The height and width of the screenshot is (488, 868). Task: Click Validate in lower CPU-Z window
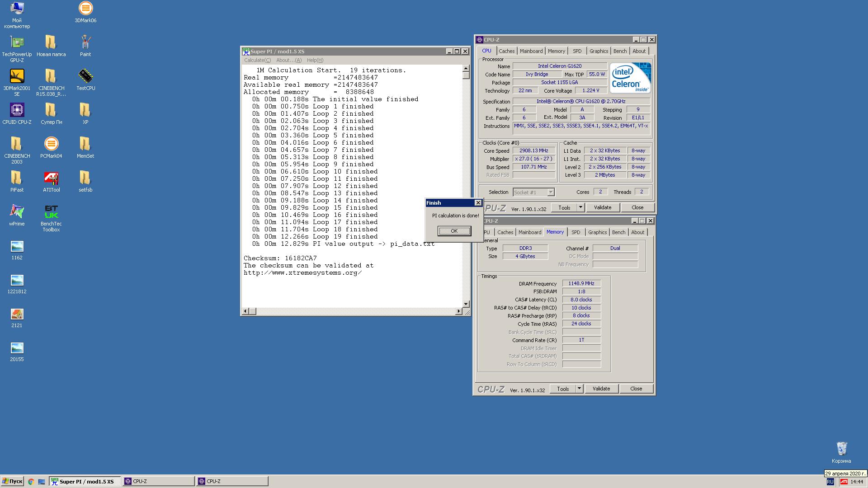click(x=601, y=389)
